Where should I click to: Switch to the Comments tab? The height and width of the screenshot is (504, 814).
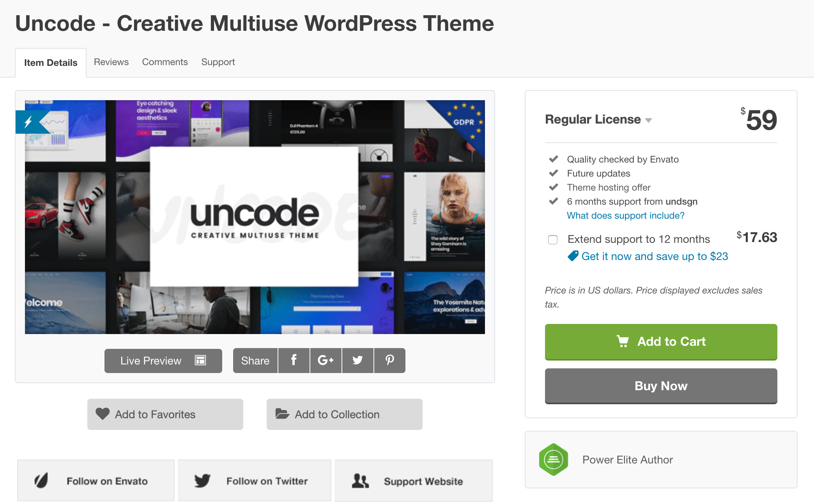[x=165, y=62]
